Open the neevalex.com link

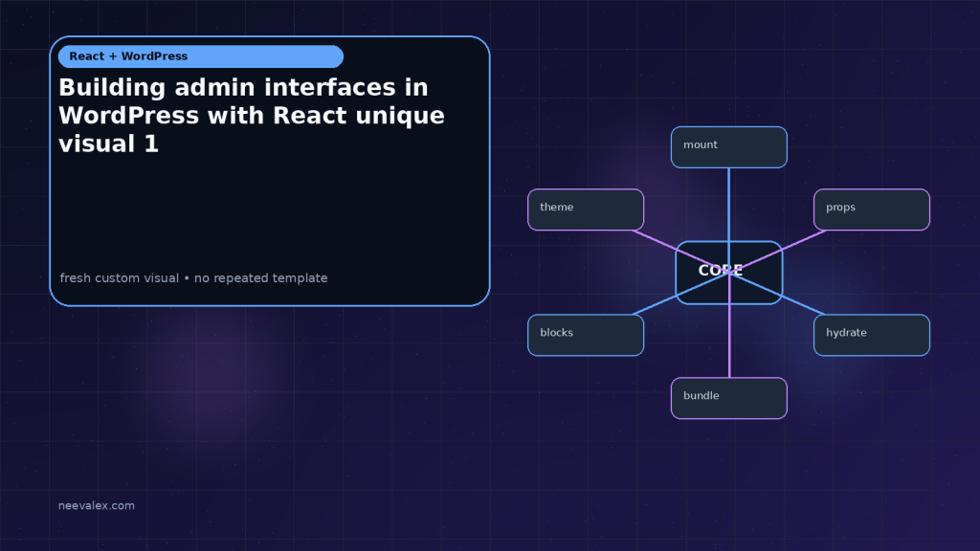97,505
